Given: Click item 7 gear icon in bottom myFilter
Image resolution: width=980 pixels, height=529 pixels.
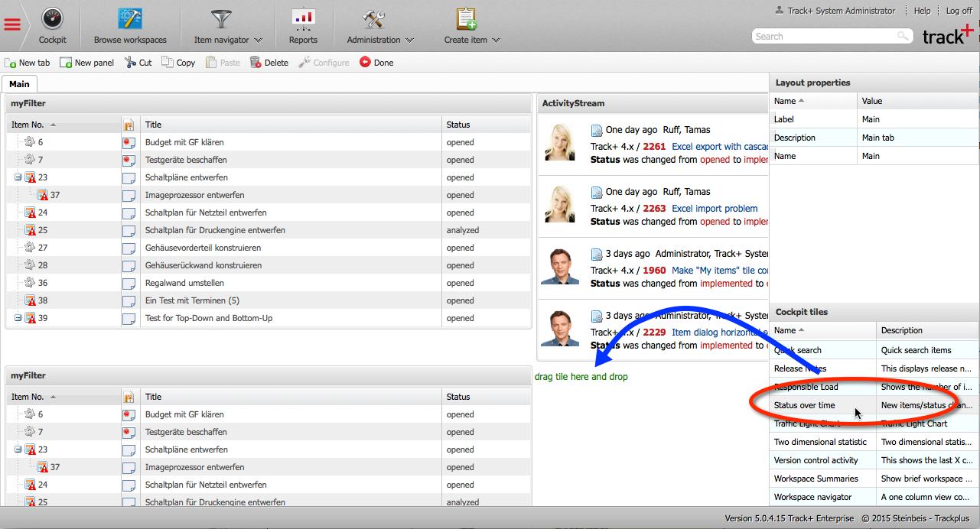Looking at the screenshot, I should (x=30, y=432).
